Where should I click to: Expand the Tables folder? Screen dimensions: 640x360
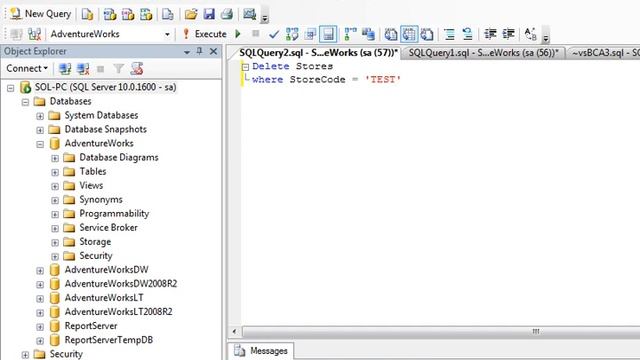[x=55, y=172]
